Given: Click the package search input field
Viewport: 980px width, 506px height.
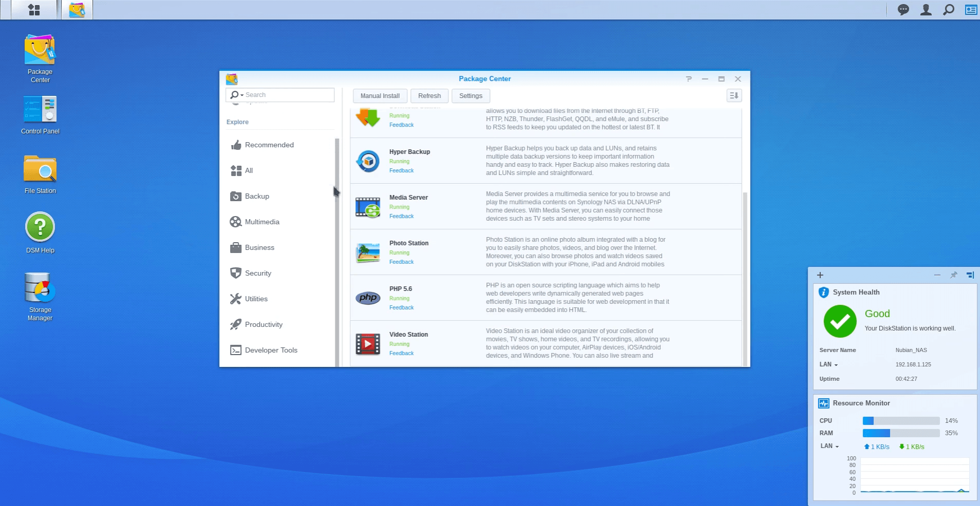Looking at the screenshot, I should 280,95.
